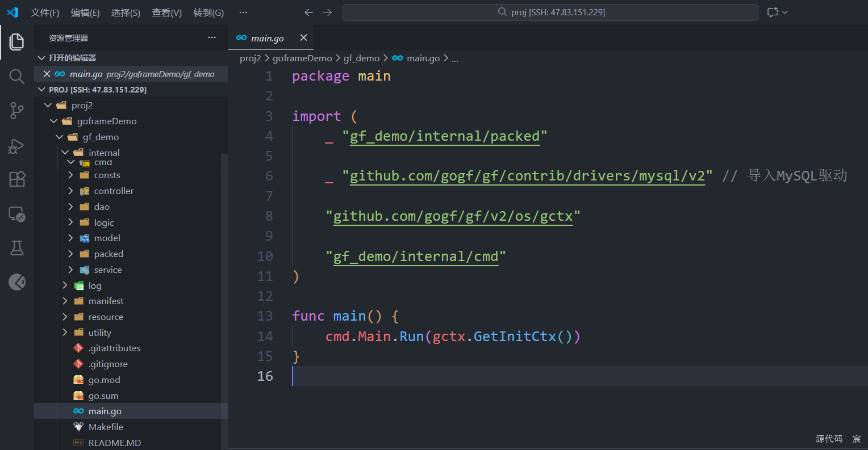
Task: Collapse the internal folder
Action: click(65, 152)
